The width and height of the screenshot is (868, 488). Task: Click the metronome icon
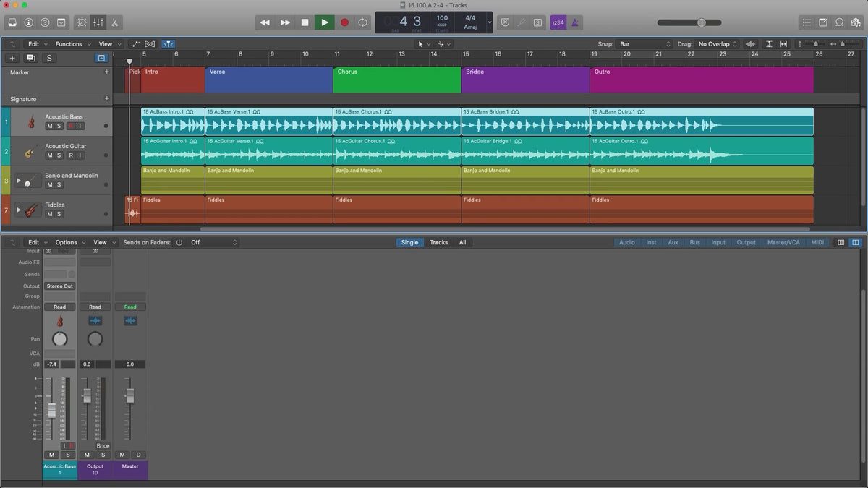pyautogui.click(x=575, y=22)
